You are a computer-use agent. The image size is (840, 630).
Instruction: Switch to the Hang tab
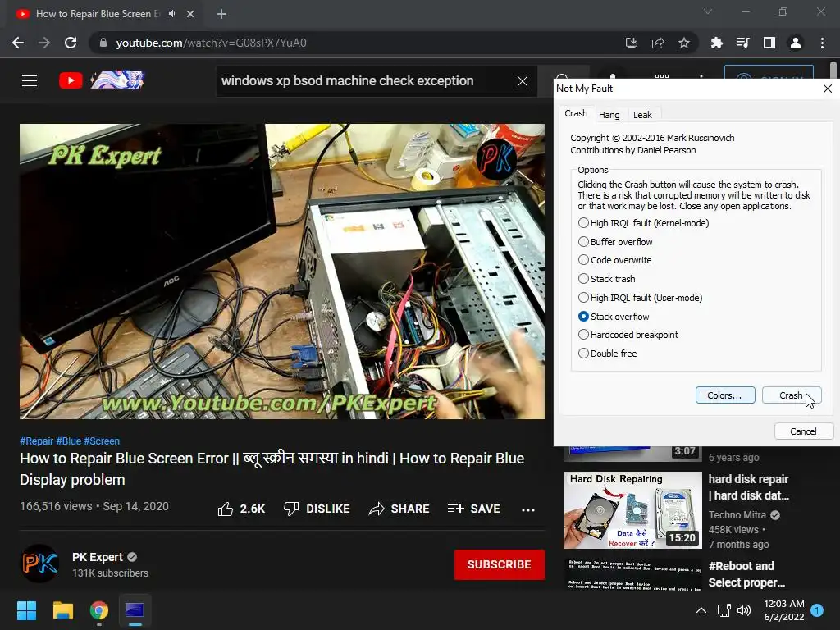click(x=609, y=115)
